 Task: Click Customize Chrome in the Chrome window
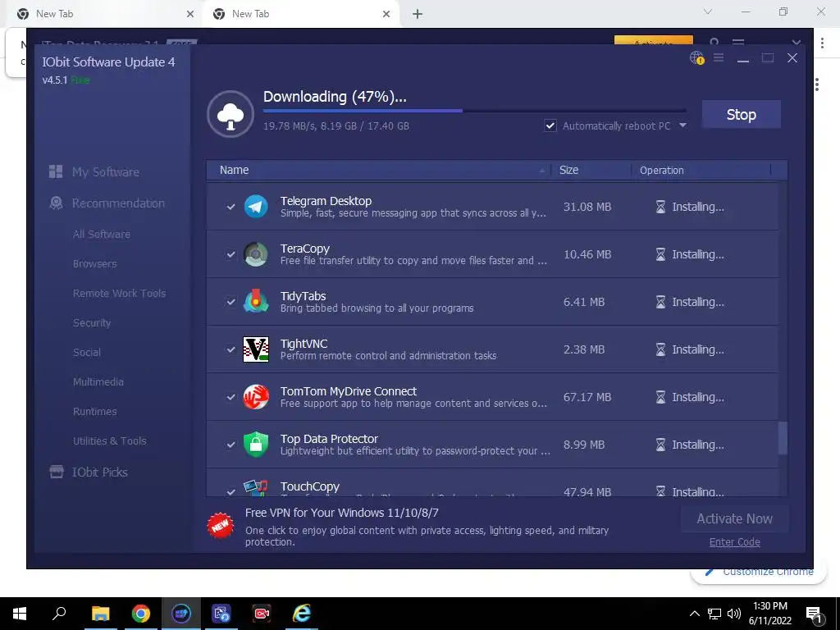click(x=759, y=572)
